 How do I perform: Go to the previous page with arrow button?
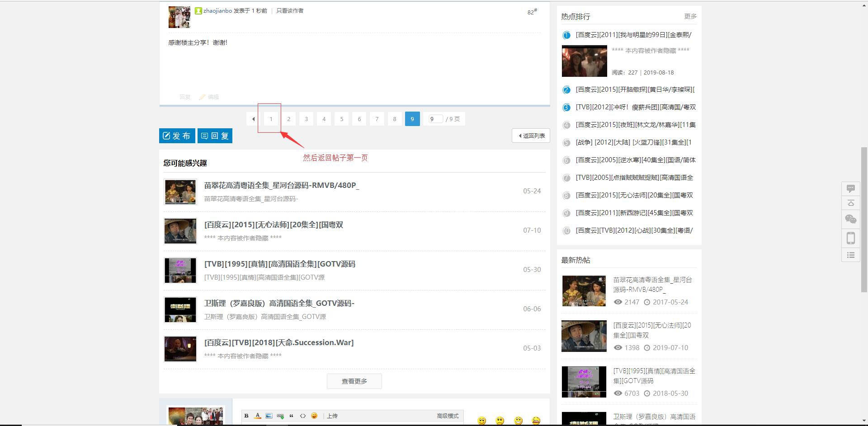[254, 119]
